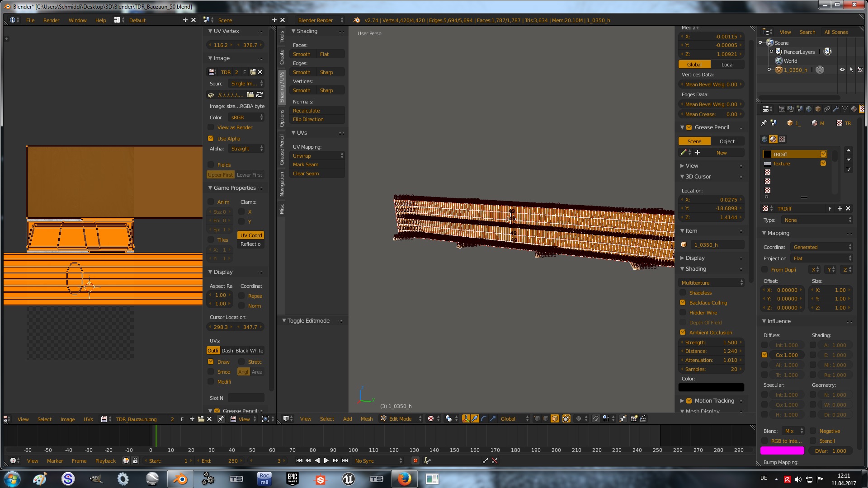The height and width of the screenshot is (488, 868).
Task: Turn off Backface Culling
Action: tap(683, 302)
